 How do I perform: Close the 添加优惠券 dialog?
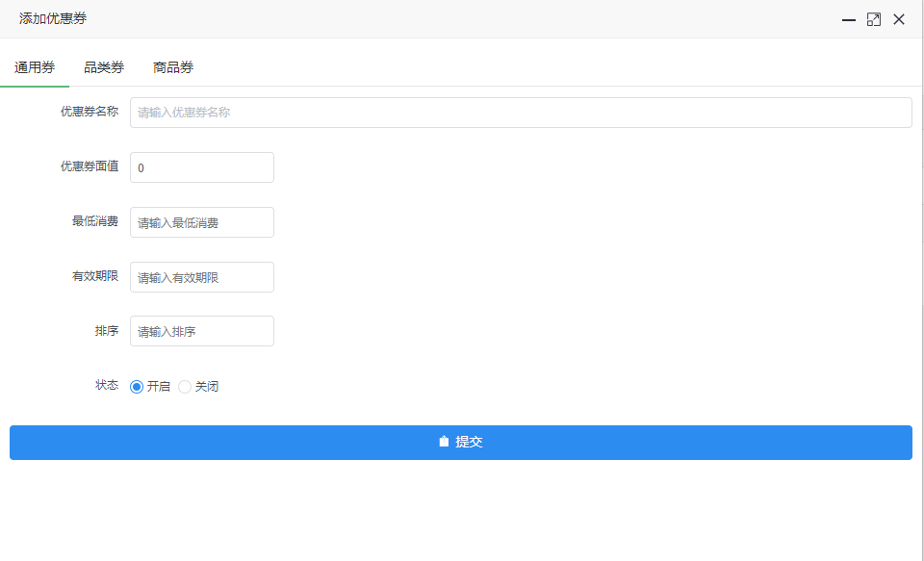pos(899,19)
